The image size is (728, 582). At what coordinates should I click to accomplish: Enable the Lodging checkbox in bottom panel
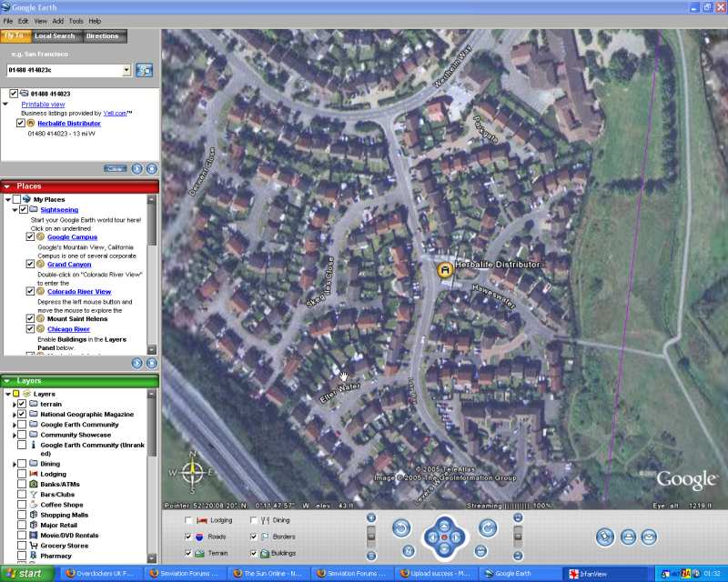188,520
